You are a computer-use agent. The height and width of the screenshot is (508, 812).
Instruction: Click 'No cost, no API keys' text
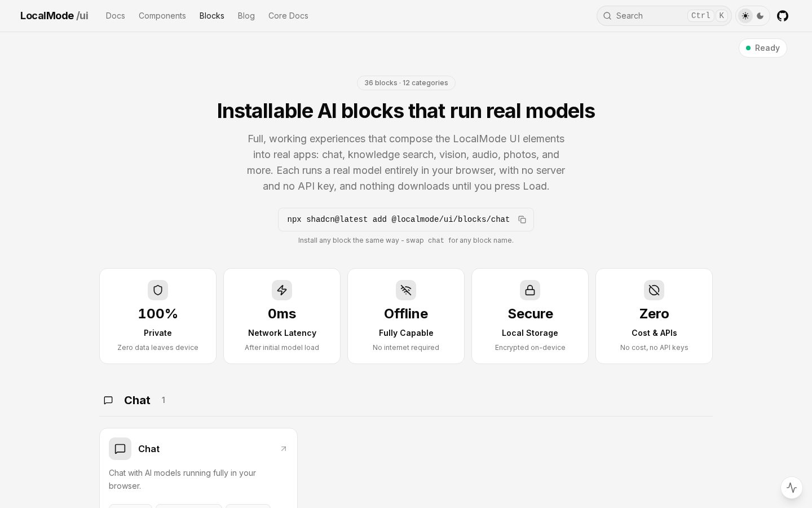point(654,348)
